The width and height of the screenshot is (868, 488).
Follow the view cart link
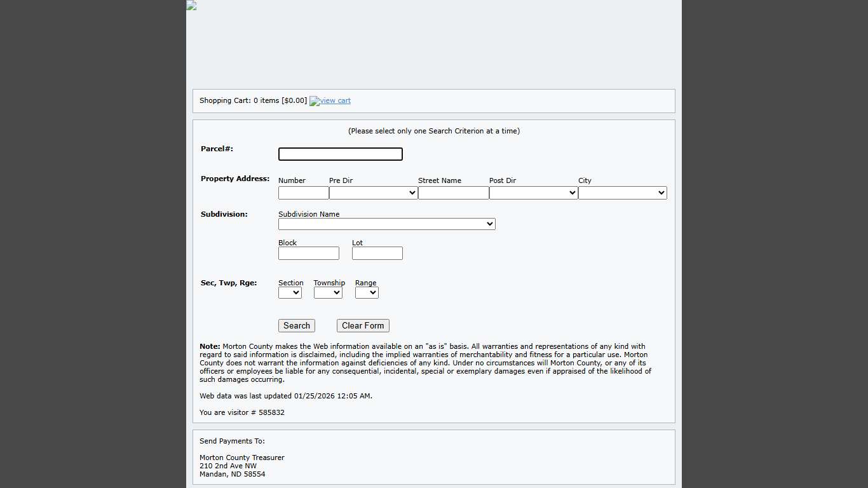[334, 100]
